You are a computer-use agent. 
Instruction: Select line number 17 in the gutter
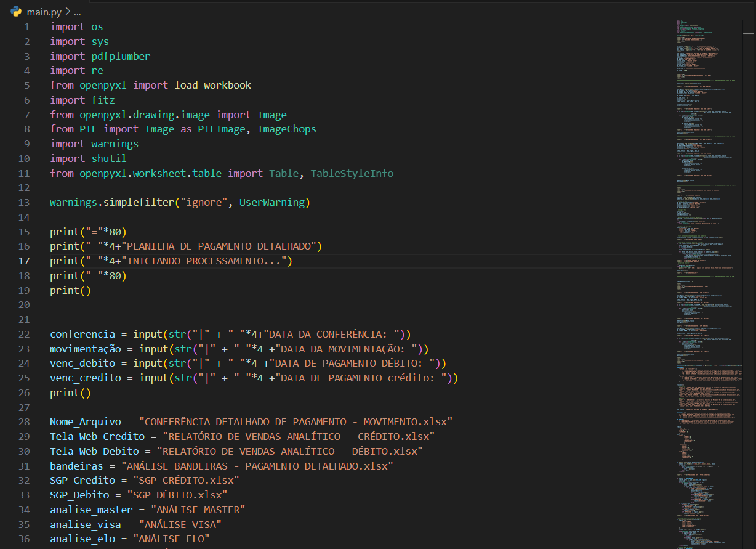coord(24,261)
